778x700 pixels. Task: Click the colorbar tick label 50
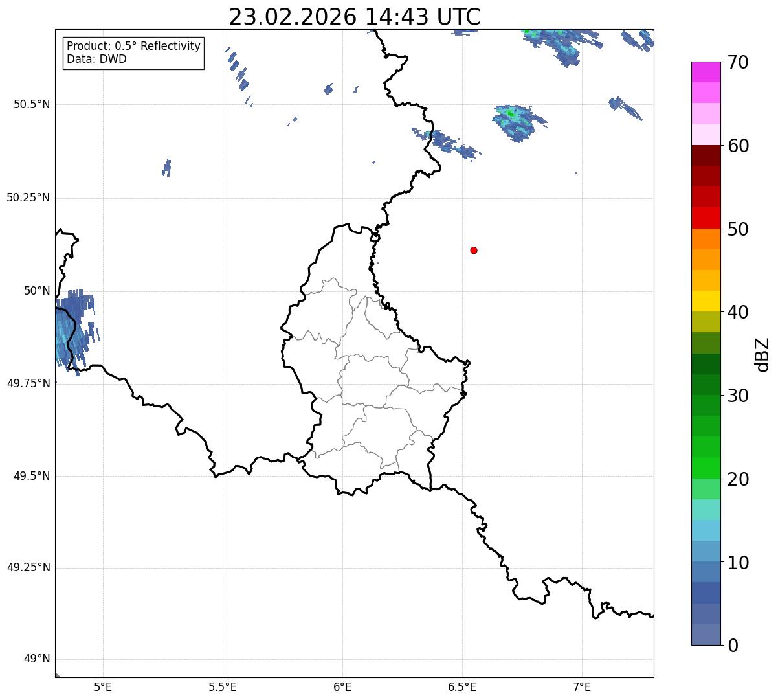(737, 229)
